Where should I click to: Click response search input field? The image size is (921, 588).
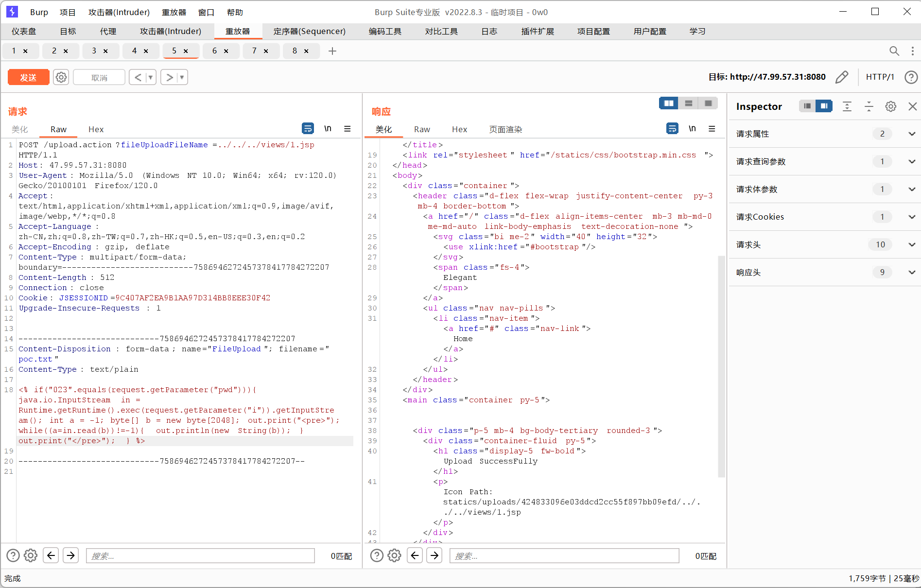(x=564, y=555)
